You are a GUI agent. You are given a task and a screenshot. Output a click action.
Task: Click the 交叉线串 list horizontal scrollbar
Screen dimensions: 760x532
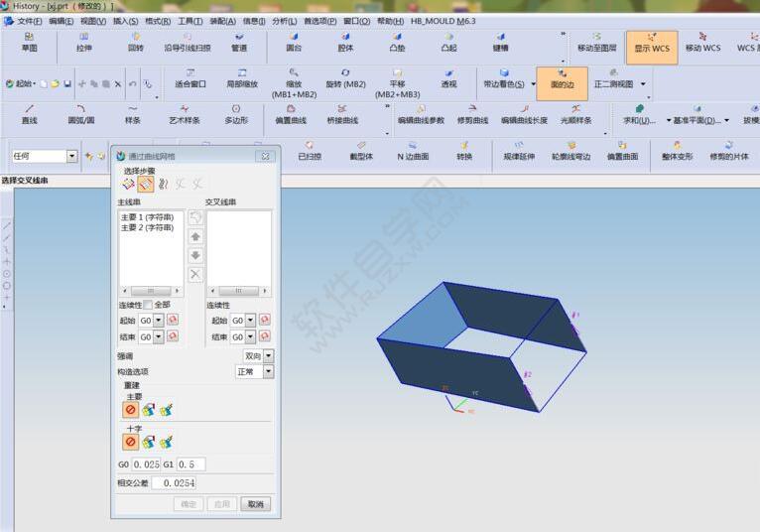pos(239,291)
